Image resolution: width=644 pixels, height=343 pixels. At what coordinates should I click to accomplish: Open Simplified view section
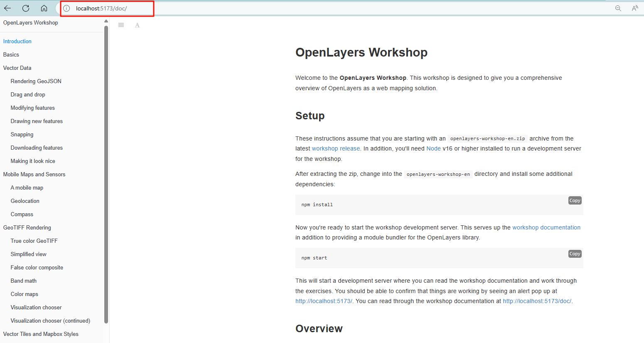[29, 254]
